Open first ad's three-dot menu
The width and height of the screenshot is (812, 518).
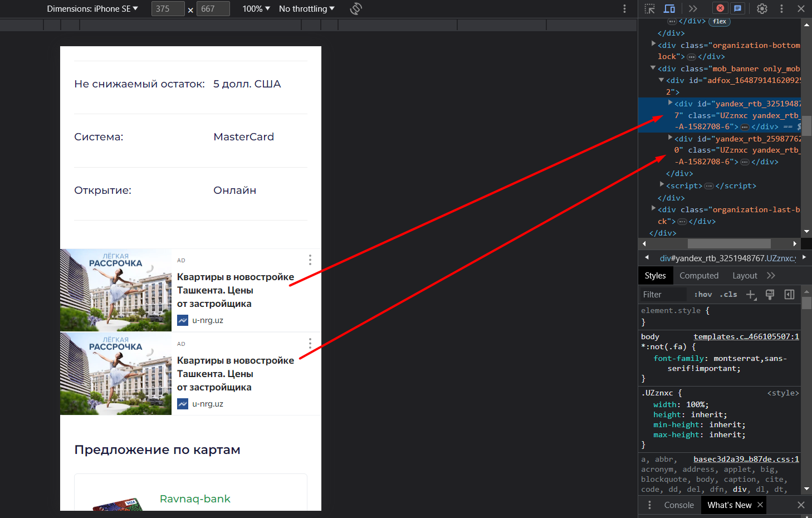pyautogui.click(x=310, y=260)
